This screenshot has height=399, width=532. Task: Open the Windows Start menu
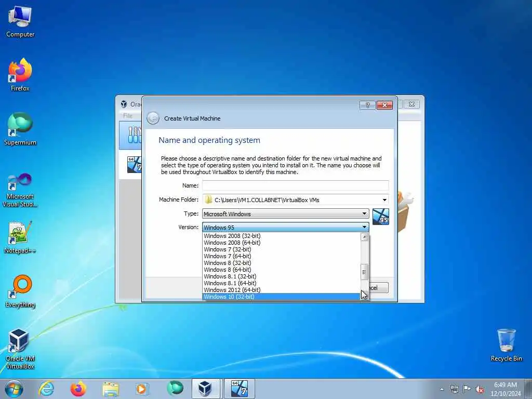[x=14, y=389]
